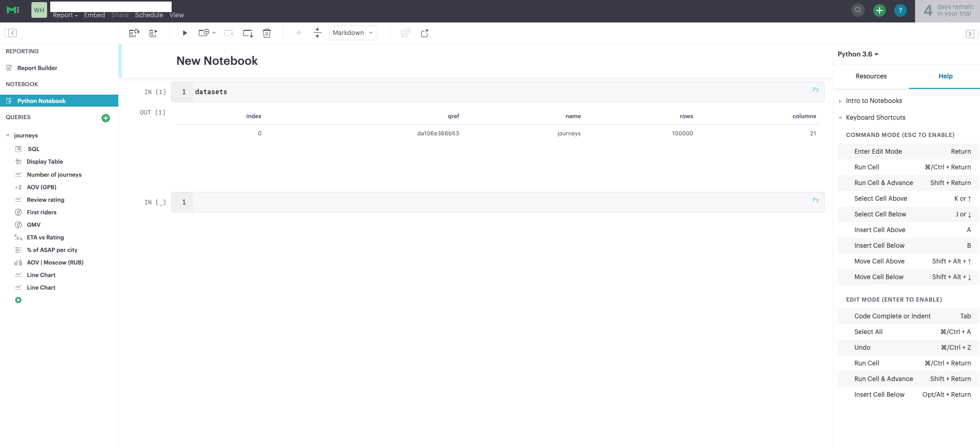Click the Mode logo in the header

click(13, 10)
